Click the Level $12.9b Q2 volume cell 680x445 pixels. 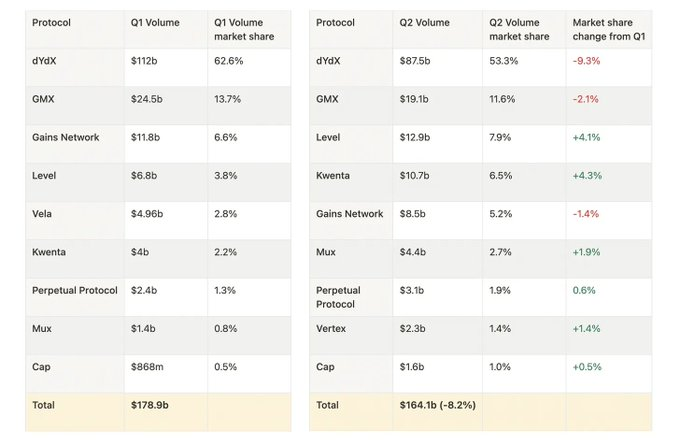[x=438, y=144]
